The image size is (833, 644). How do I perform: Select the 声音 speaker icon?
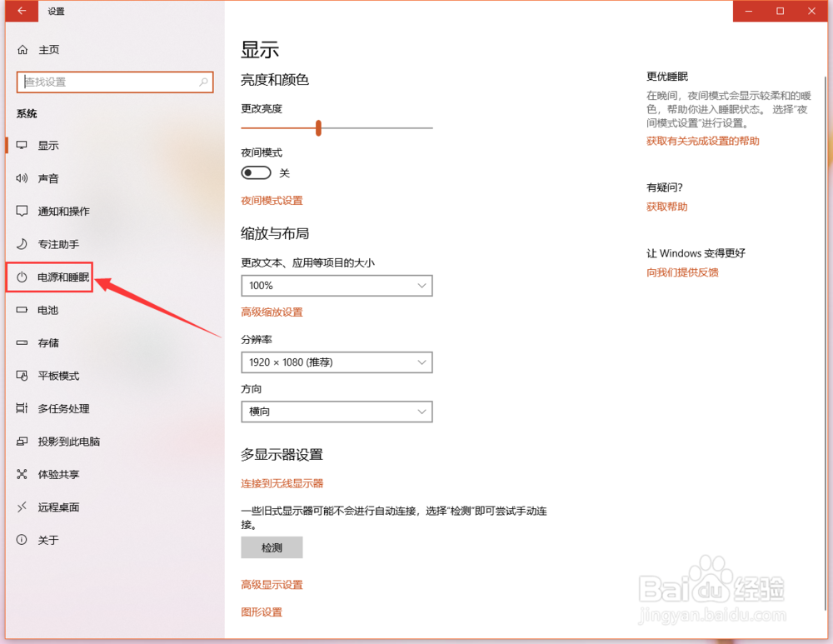(22, 178)
